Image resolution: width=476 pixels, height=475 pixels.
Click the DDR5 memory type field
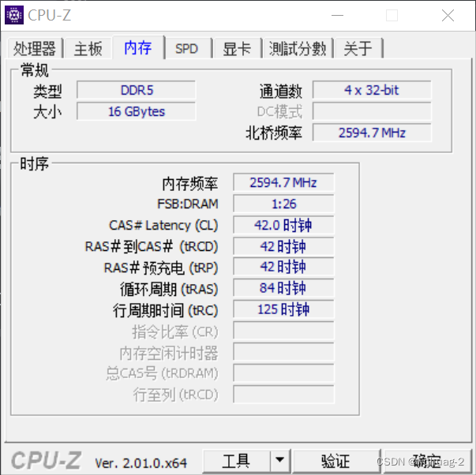pos(137,90)
